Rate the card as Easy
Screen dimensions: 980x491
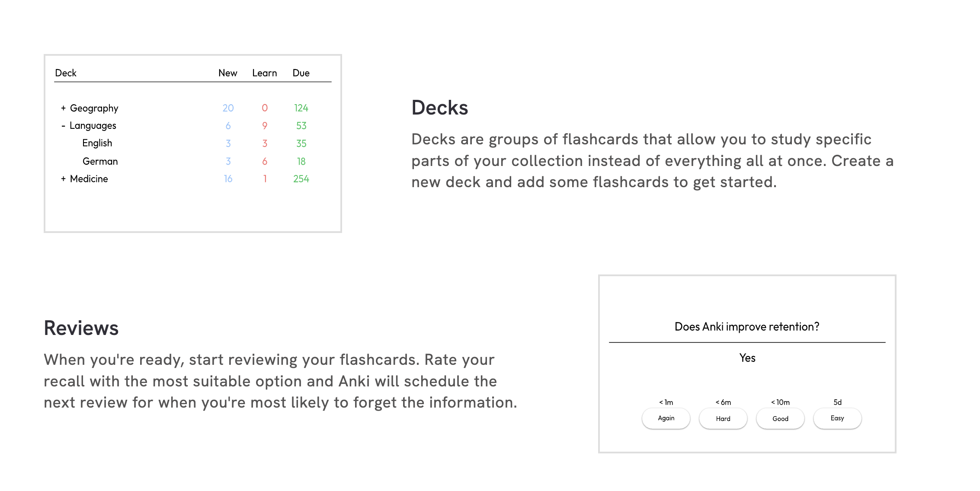pos(837,418)
